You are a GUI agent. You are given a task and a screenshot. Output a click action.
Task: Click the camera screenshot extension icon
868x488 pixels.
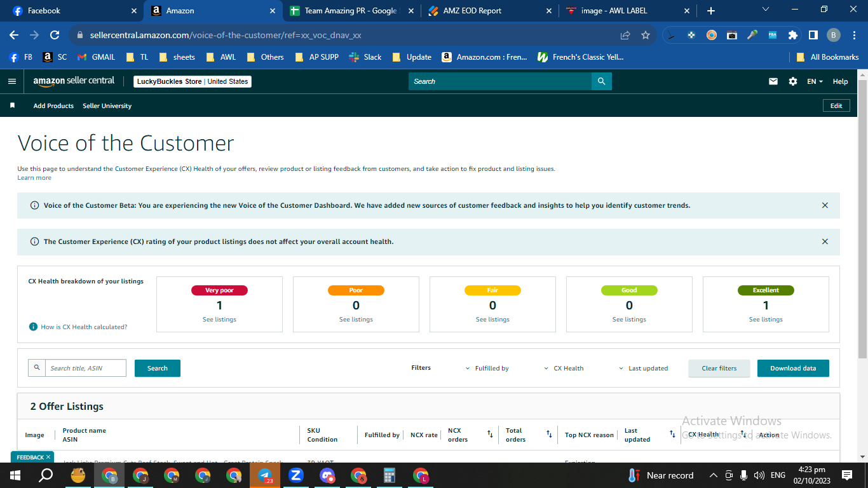(x=732, y=36)
